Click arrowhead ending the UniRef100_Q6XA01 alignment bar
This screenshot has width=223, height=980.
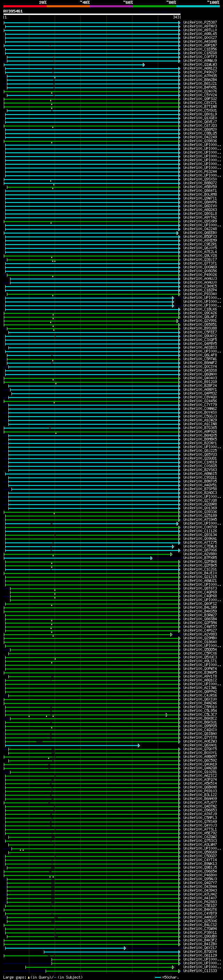click(139, 745)
